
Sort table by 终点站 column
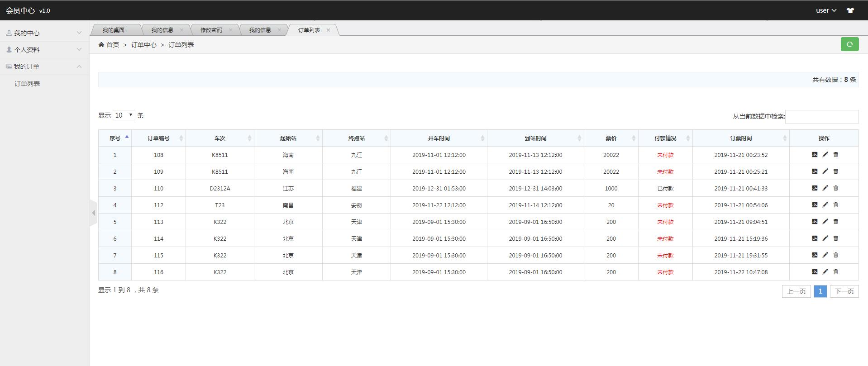pos(357,138)
